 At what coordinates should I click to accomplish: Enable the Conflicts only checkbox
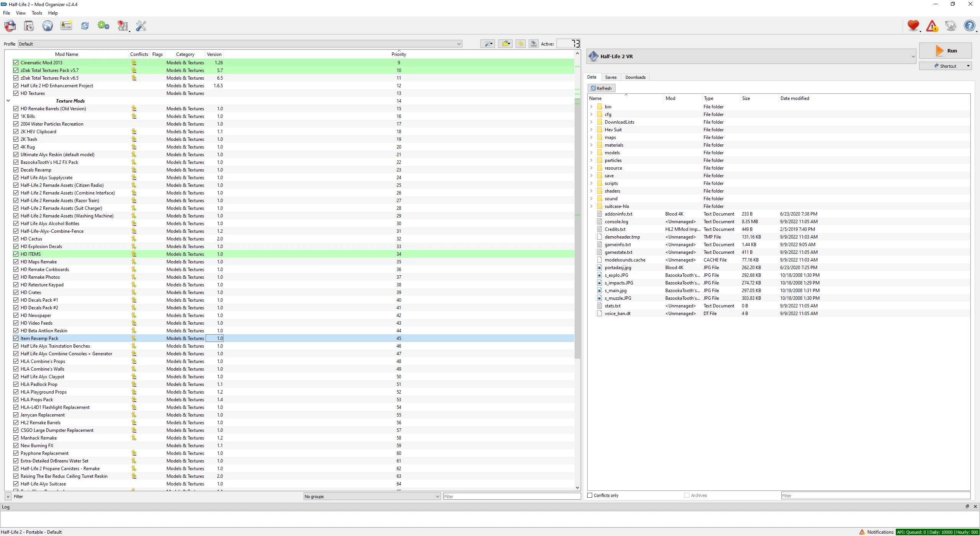(590, 495)
